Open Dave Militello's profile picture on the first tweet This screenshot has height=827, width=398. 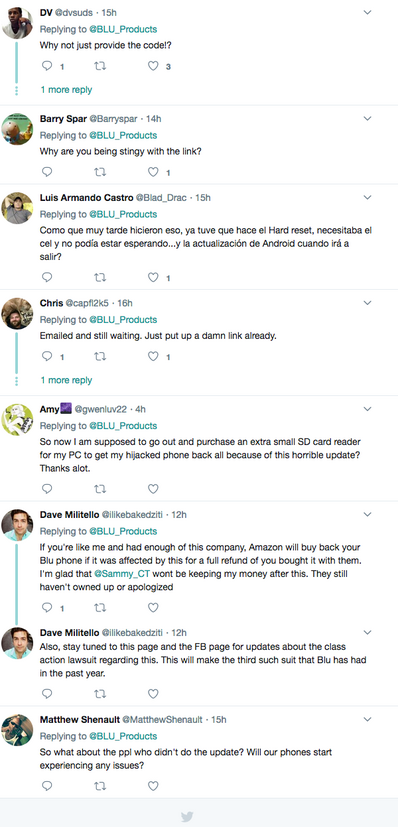click(17, 525)
